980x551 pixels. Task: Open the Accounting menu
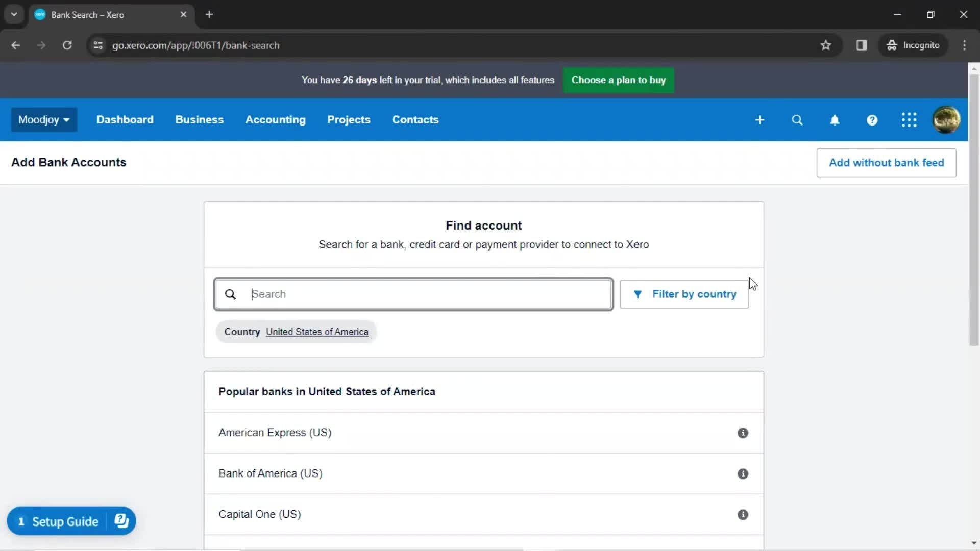tap(275, 120)
